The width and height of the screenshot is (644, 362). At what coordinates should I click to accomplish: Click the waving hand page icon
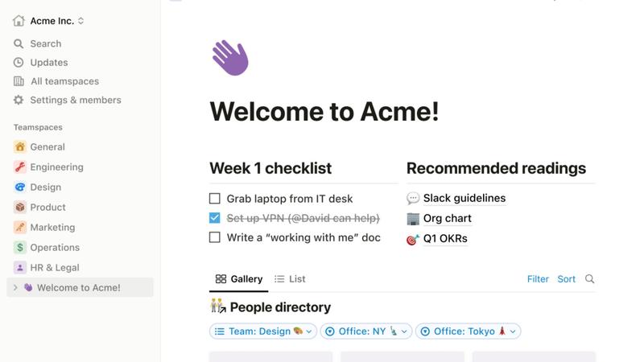pos(229,59)
